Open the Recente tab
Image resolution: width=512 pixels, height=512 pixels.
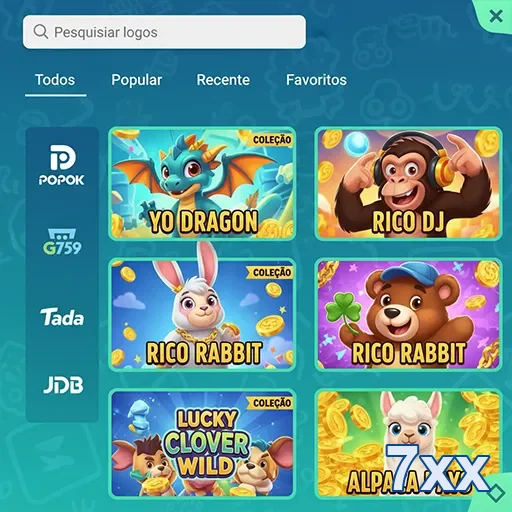point(223,80)
